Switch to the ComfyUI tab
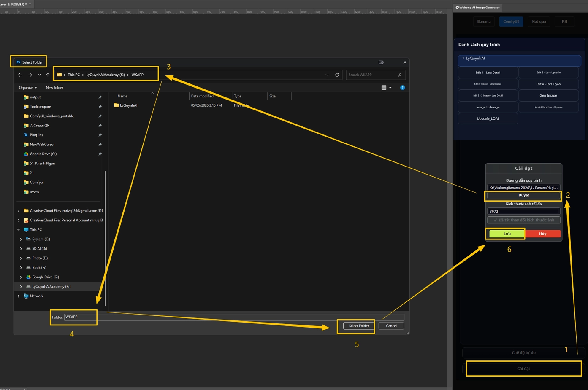 [511, 22]
